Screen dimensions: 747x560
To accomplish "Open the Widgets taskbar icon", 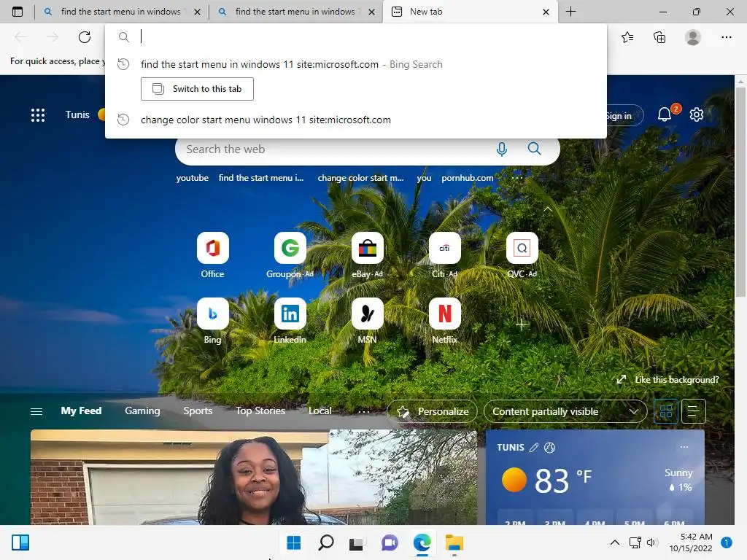I will coord(20,542).
